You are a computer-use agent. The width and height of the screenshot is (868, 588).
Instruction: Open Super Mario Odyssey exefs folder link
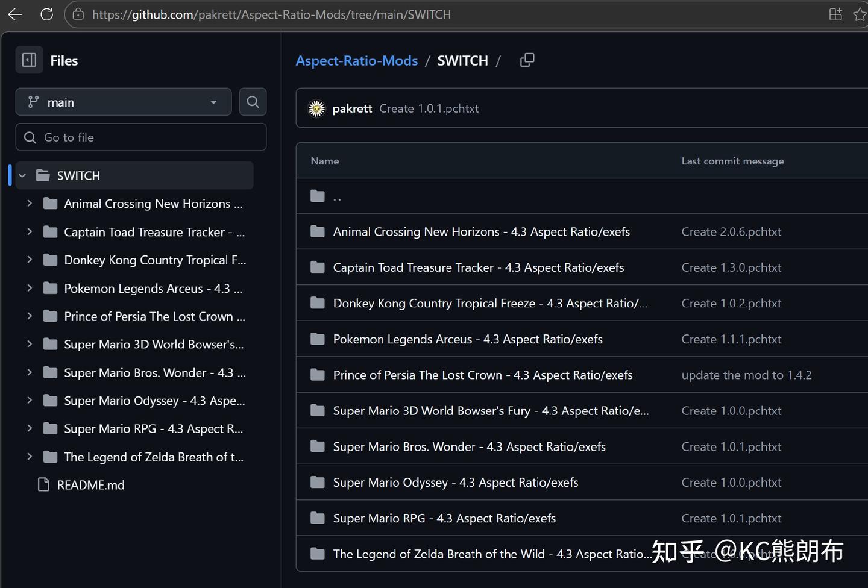click(456, 483)
